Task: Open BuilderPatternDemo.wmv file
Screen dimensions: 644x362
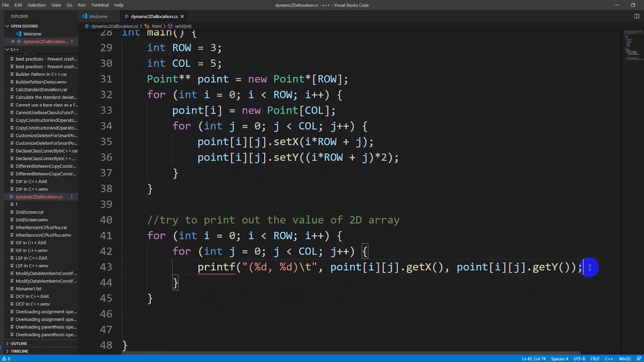Action: coord(41,82)
